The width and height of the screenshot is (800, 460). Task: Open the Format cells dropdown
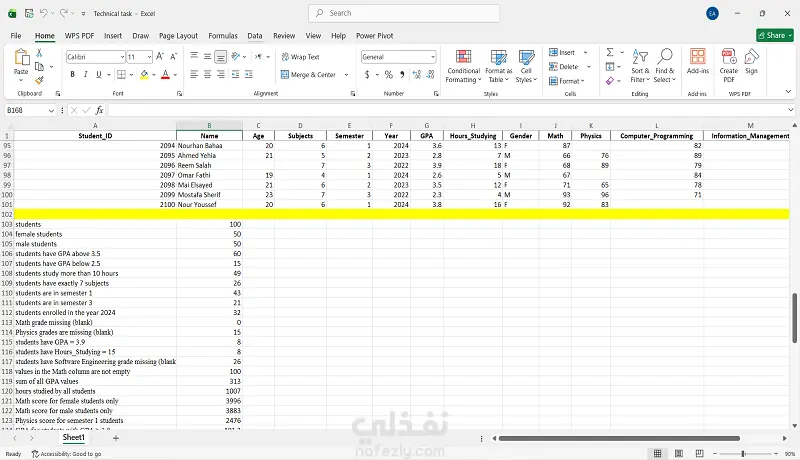point(566,81)
